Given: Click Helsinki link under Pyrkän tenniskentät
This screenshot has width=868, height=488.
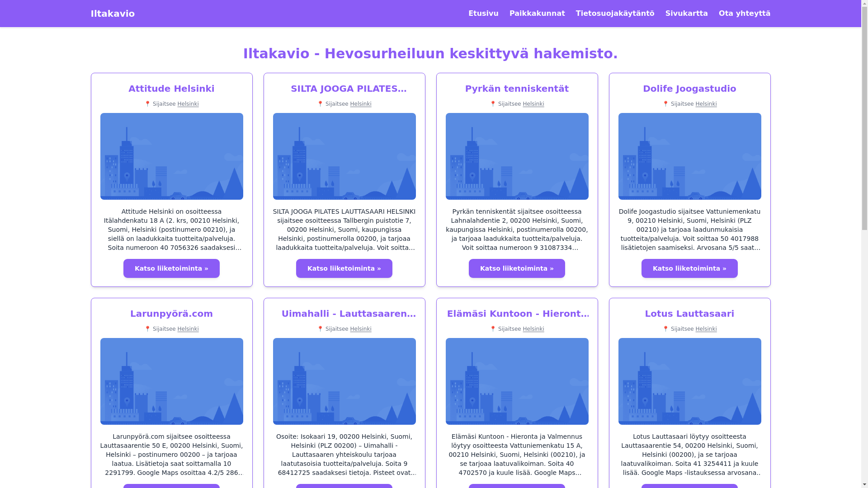Looking at the screenshot, I should [533, 104].
